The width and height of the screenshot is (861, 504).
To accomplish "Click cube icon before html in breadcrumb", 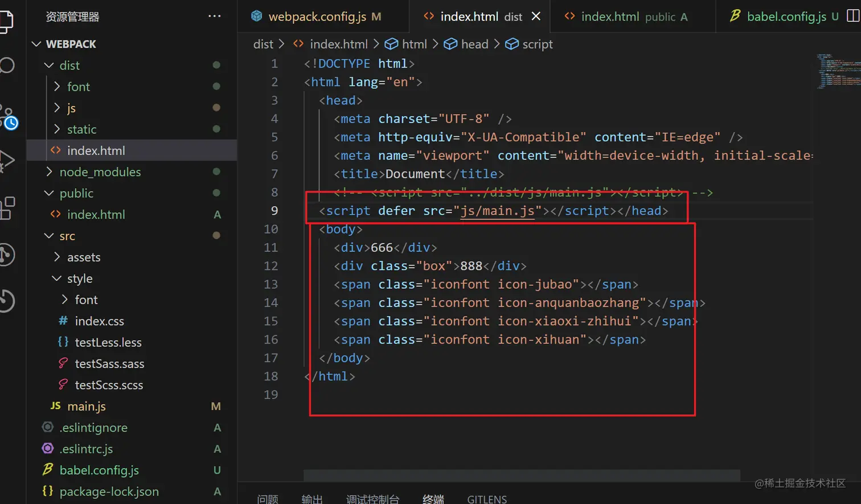I will coord(391,44).
